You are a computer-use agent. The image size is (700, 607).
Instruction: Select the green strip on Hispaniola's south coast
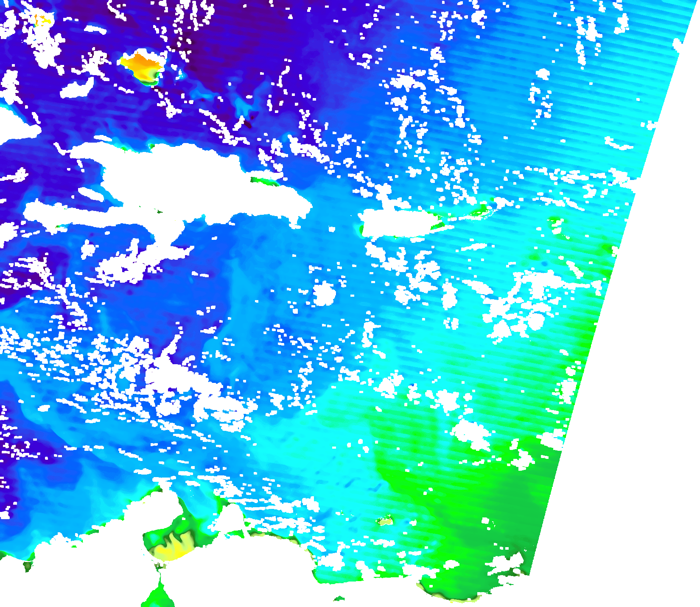pyautogui.click(x=263, y=181)
